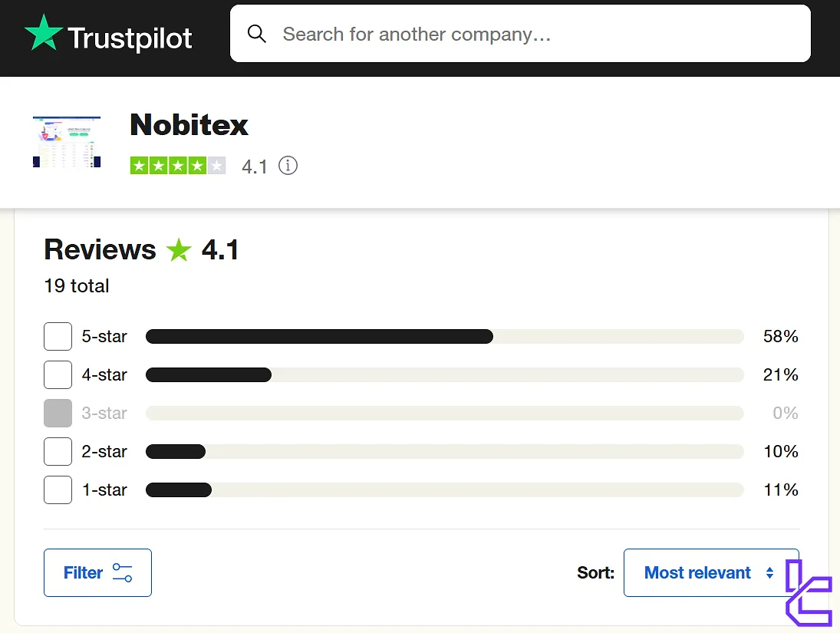
Task: Open the Nobitex company thumbnail image
Action: coord(67,142)
